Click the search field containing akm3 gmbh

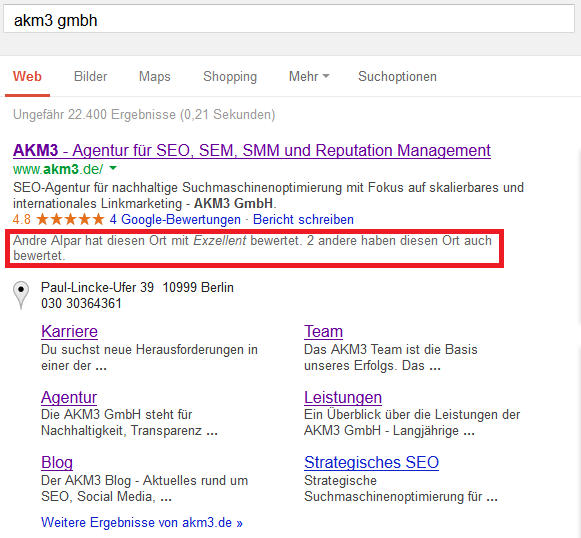point(289,19)
